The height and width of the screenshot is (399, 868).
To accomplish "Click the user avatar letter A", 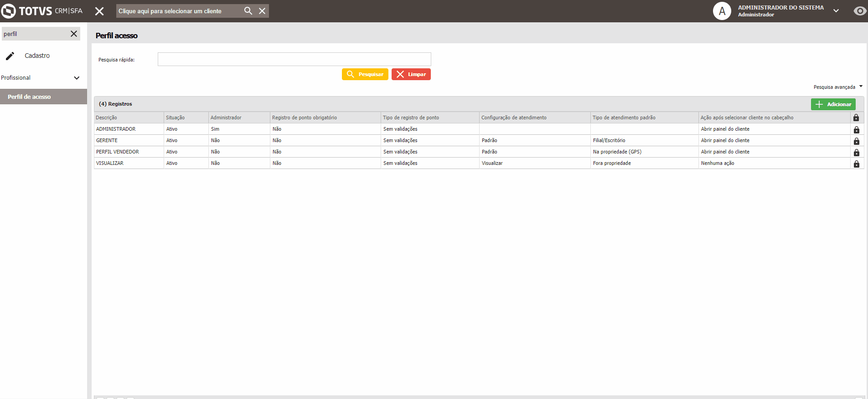I will 722,11.
